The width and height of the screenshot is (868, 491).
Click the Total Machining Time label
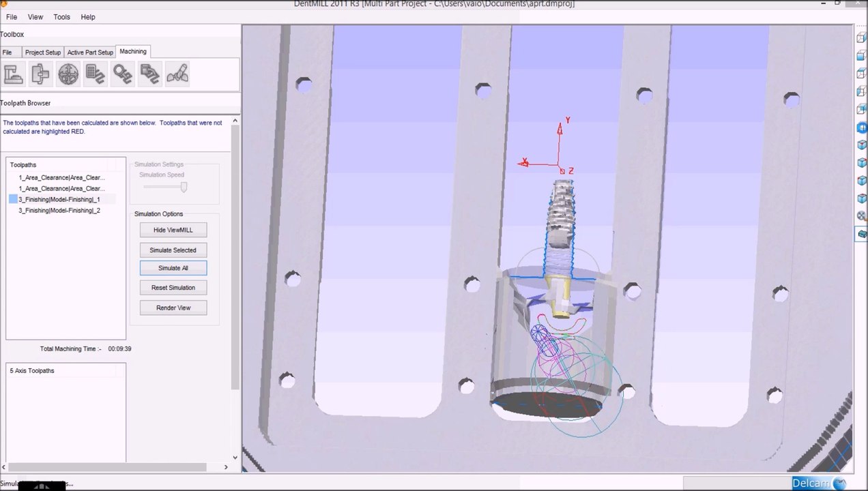70,348
